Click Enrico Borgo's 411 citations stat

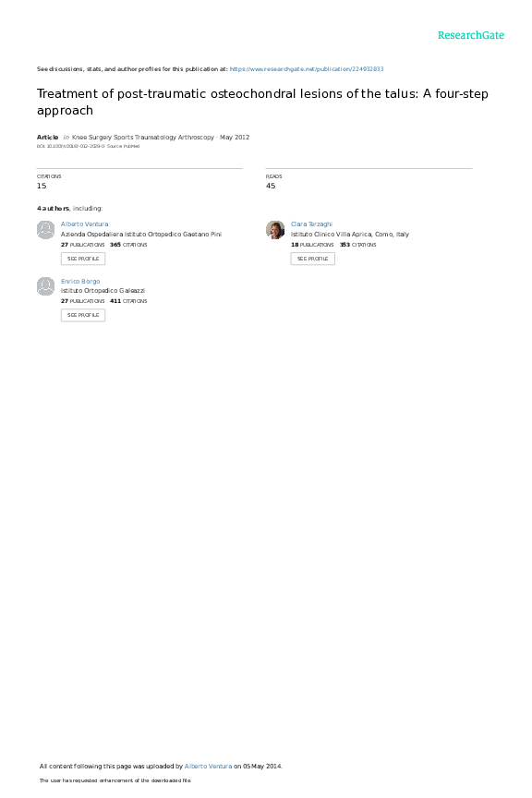[x=128, y=301]
